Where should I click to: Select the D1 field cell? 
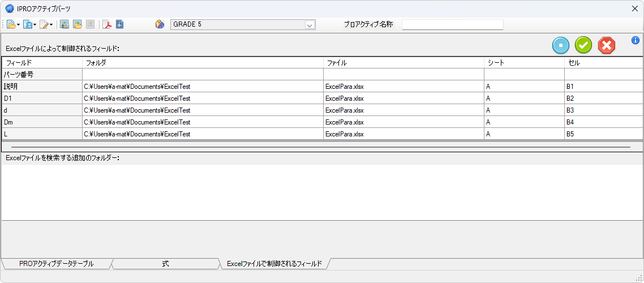click(x=42, y=98)
